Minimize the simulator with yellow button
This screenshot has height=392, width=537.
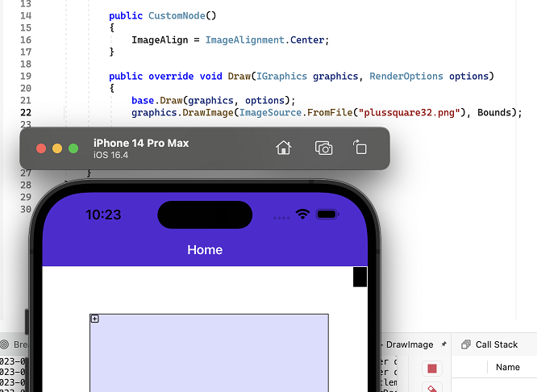(57, 148)
